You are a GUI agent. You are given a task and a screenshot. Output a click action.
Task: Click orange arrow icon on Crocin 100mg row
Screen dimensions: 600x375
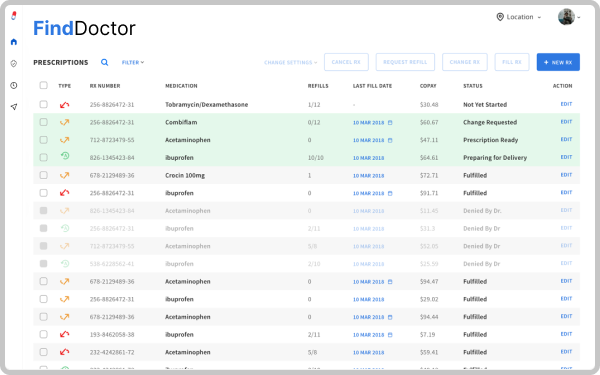pos(64,175)
